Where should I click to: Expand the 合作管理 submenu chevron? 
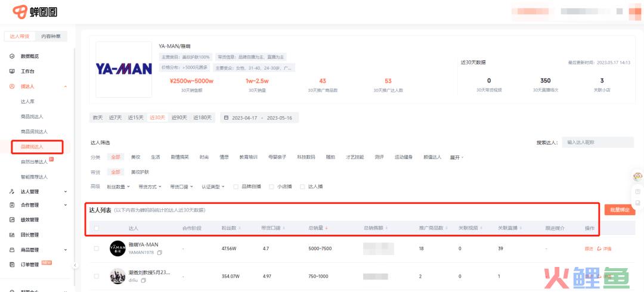click(x=66, y=205)
